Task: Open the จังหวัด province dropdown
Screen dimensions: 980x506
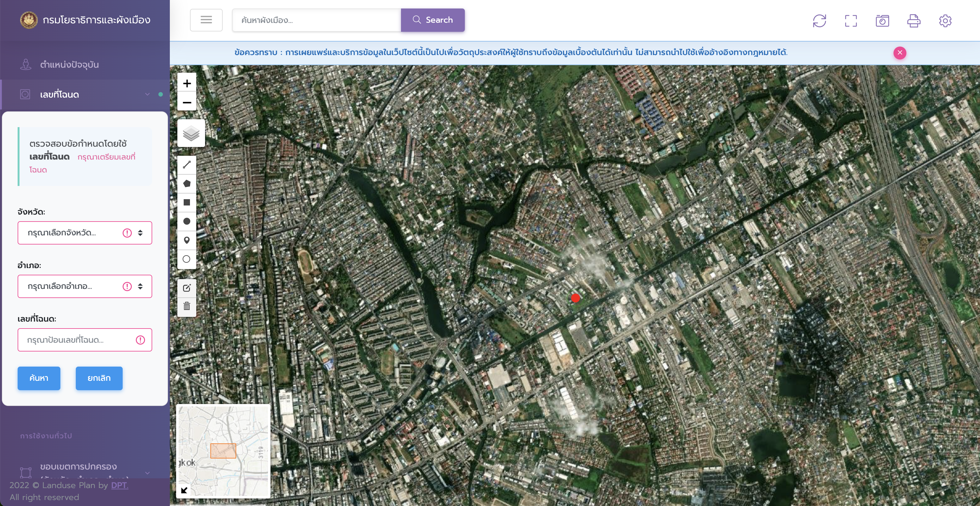Action: coord(85,233)
